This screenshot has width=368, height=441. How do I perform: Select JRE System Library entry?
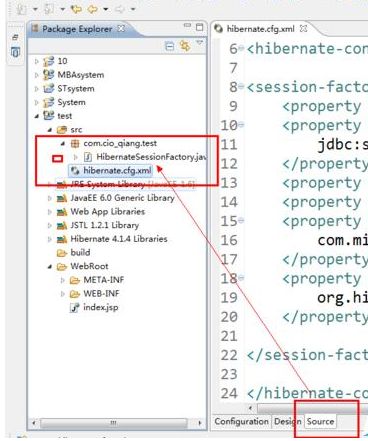coord(132,184)
